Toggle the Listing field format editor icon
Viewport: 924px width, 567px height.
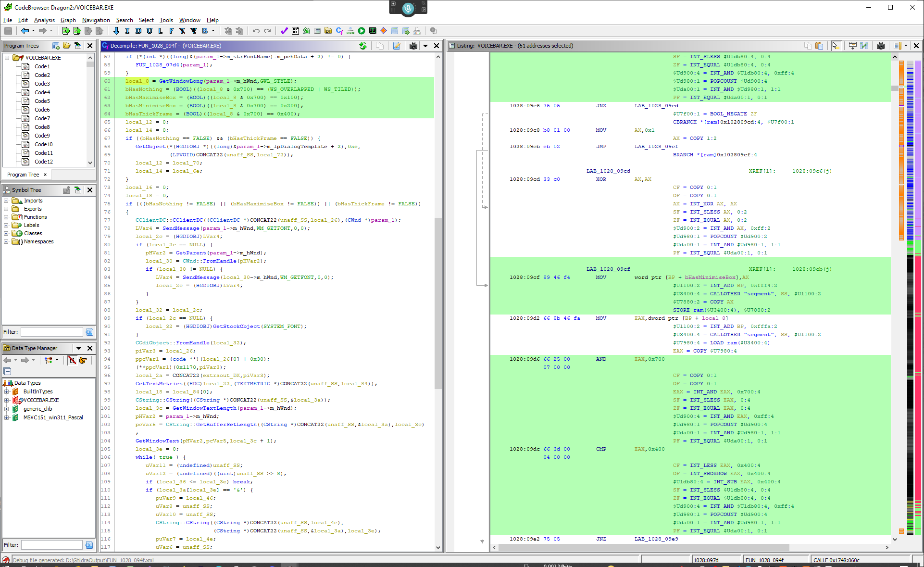tap(852, 46)
